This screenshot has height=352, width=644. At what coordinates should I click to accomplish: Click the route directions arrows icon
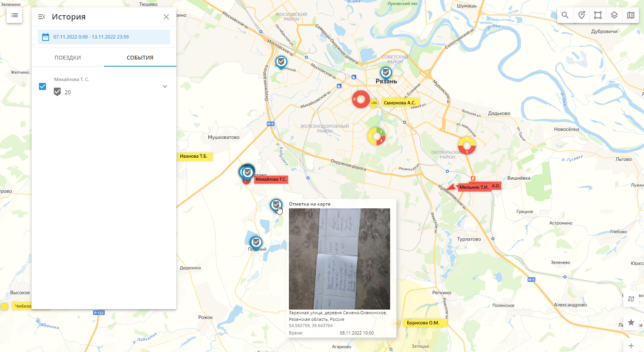tap(631, 299)
